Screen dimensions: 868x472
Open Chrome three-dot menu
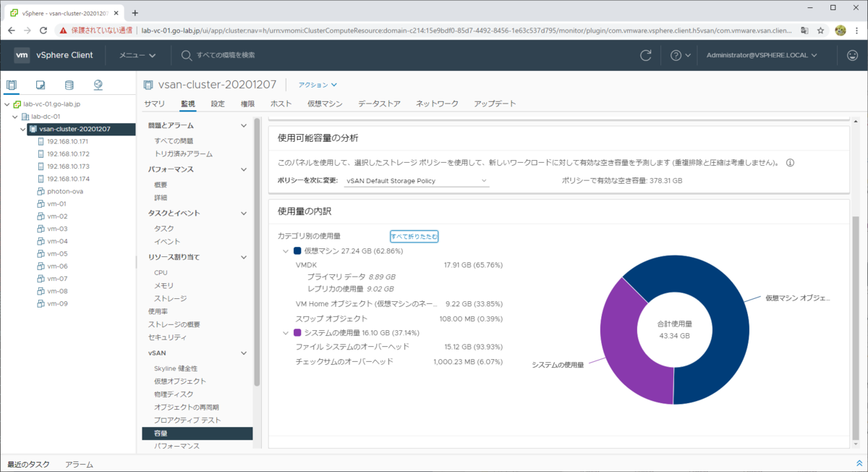coord(857,30)
